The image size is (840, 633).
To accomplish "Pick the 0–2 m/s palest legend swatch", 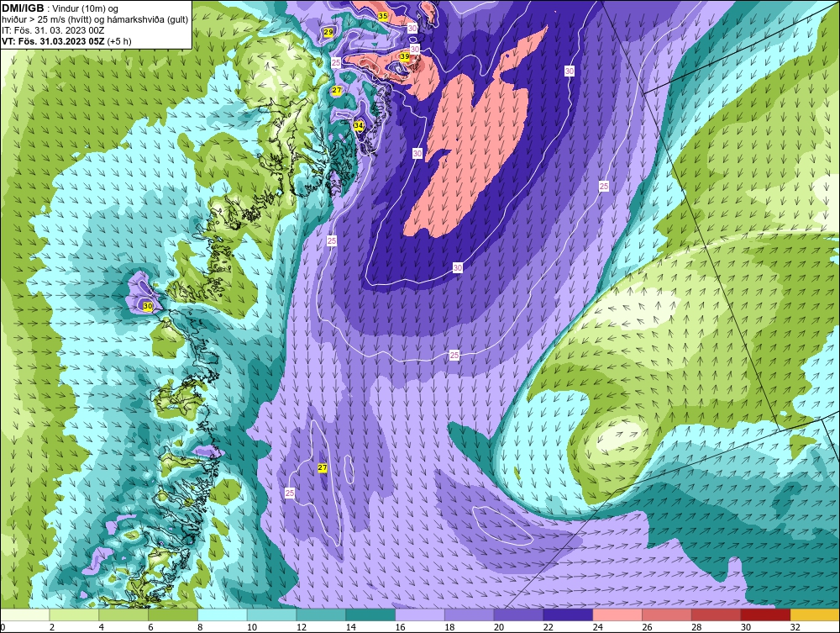I will (25, 615).
